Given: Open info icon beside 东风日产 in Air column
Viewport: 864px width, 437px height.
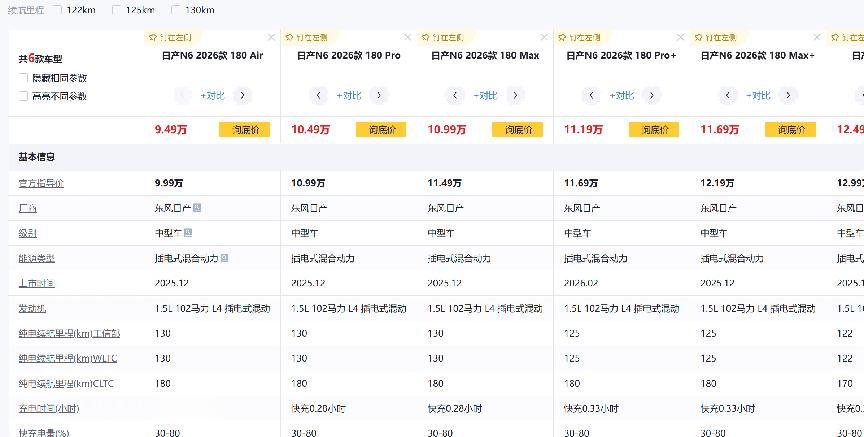Looking at the screenshot, I should tap(197, 208).
